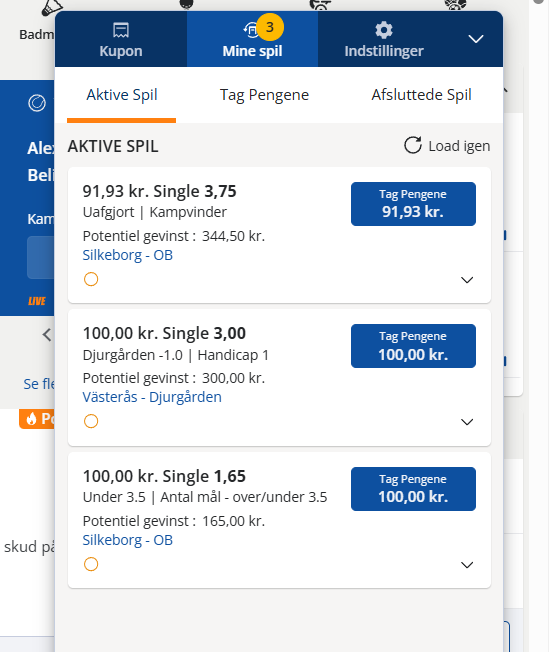The width and height of the screenshot is (552, 652).
Task: Open the Västerås - Djurgården match link
Action: pyautogui.click(x=152, y=397)
